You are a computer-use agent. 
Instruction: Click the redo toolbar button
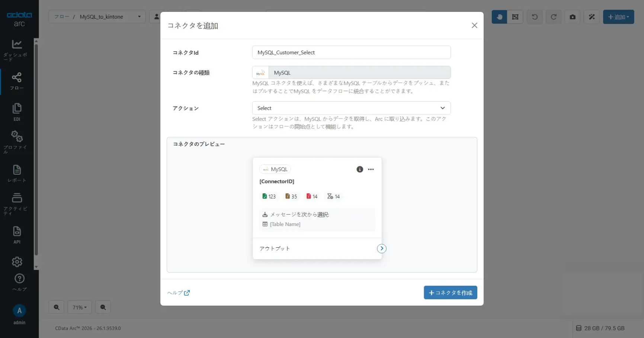point(554,17)
